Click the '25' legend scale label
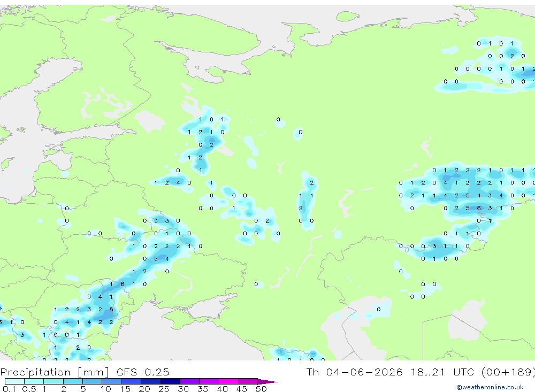The width and height of the screenshot is (535, 392). [164, 389]
